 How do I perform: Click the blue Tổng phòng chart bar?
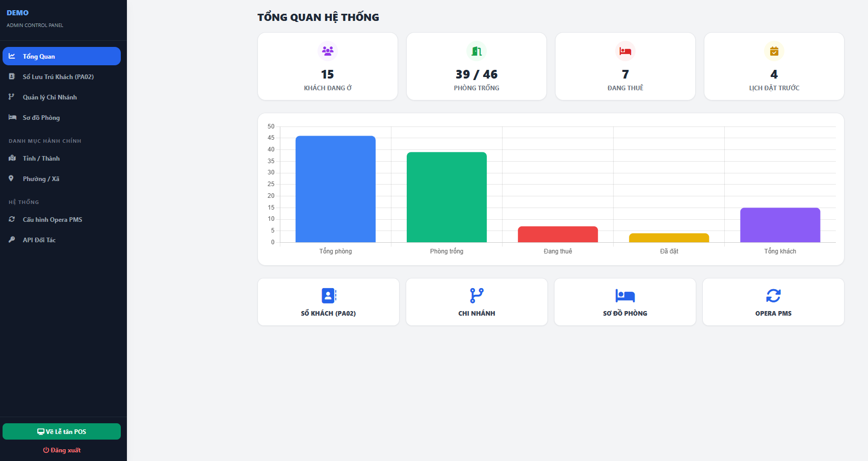(x=335, y=189)
